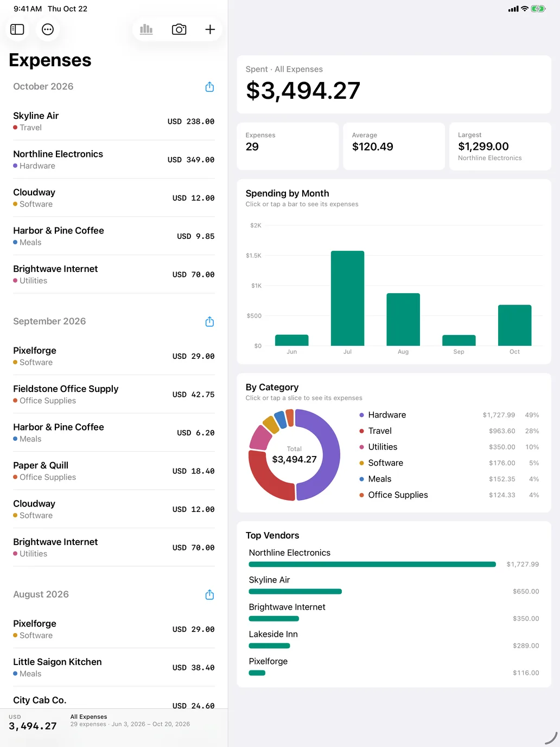The height and width of the screenshot is (747, 560).
Task: Show the charts view icon
Action: coord(147,29)
